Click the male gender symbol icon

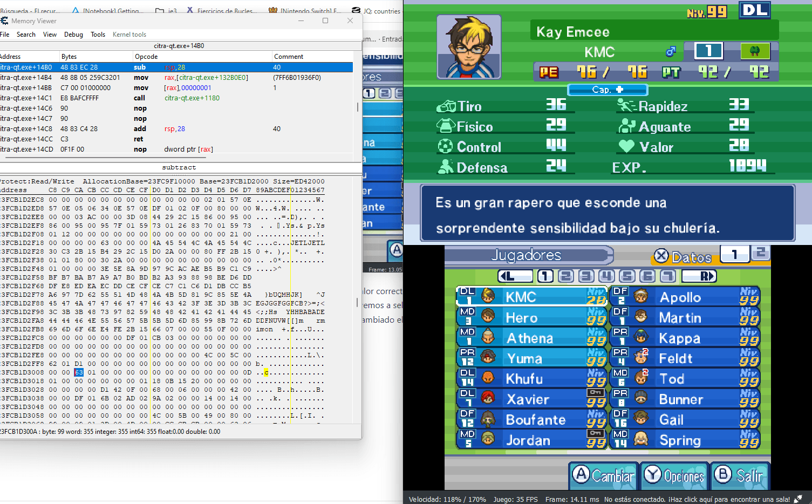[x=671, y=51]
